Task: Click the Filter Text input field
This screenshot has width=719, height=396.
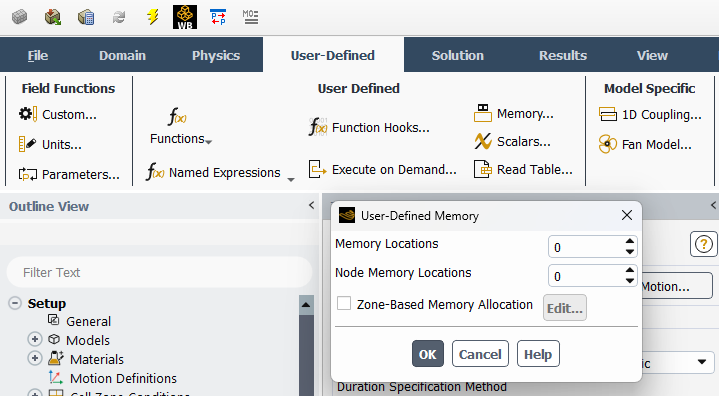Action: pyautogui.click(x=159, y=272)
